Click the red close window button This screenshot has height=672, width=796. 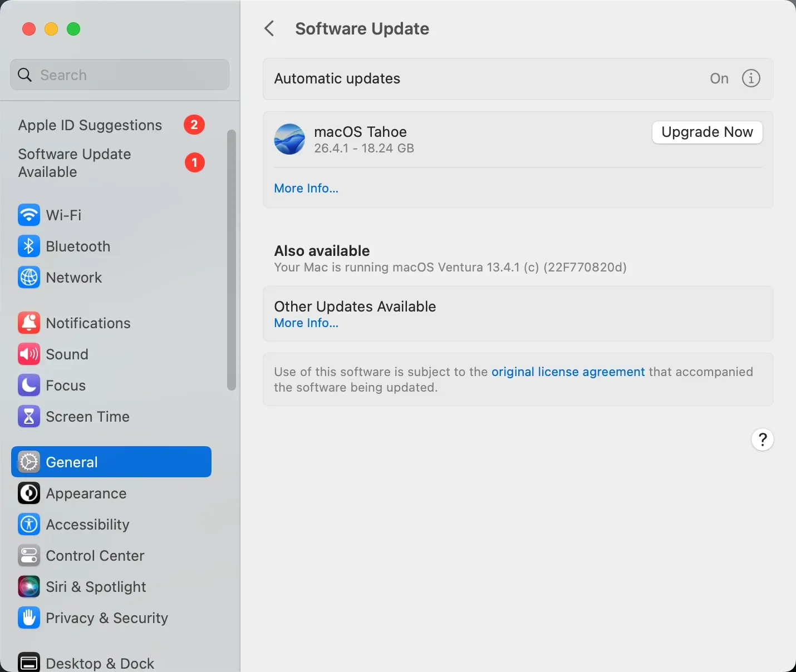pos(29,29)
